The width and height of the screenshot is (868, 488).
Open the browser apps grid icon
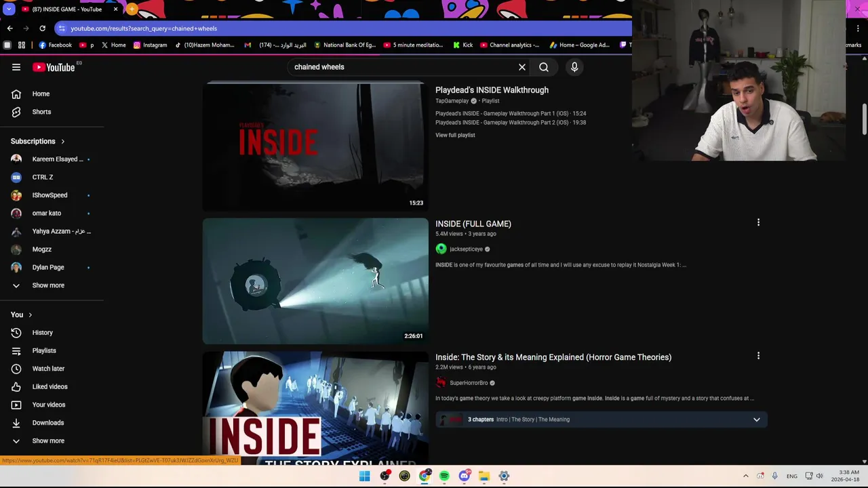coord(22,45)
